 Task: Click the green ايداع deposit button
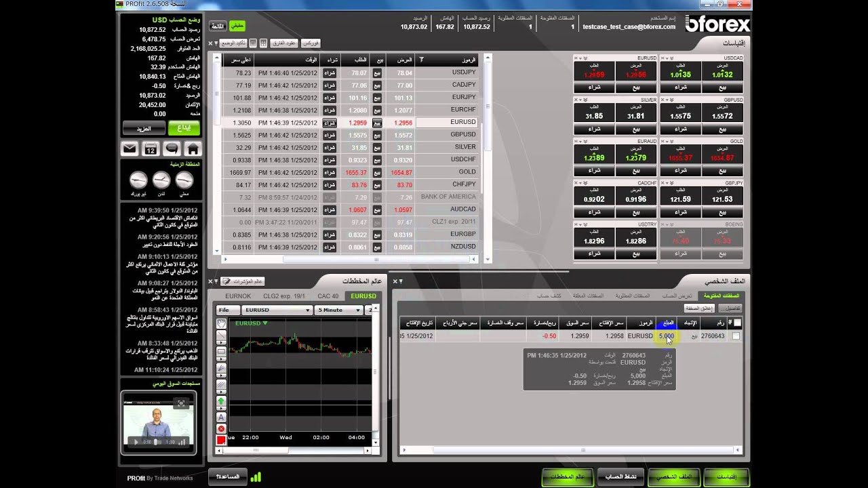tap(184, 128)
